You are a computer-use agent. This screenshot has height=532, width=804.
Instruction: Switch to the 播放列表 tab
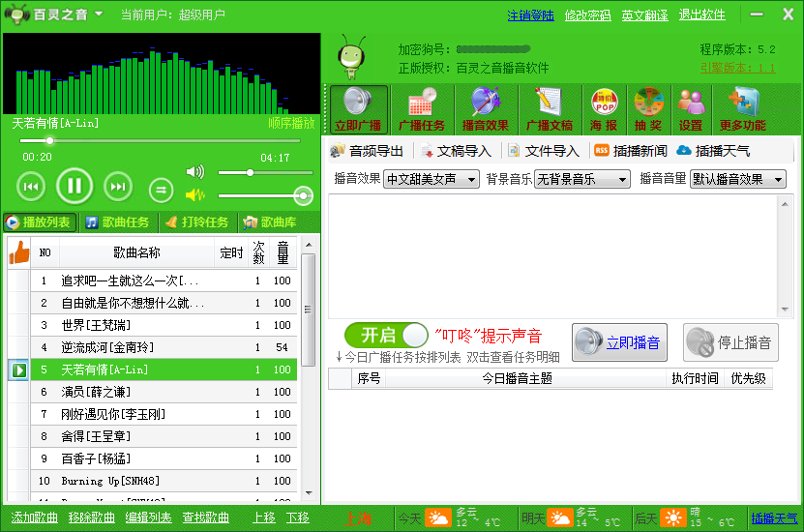40,222
